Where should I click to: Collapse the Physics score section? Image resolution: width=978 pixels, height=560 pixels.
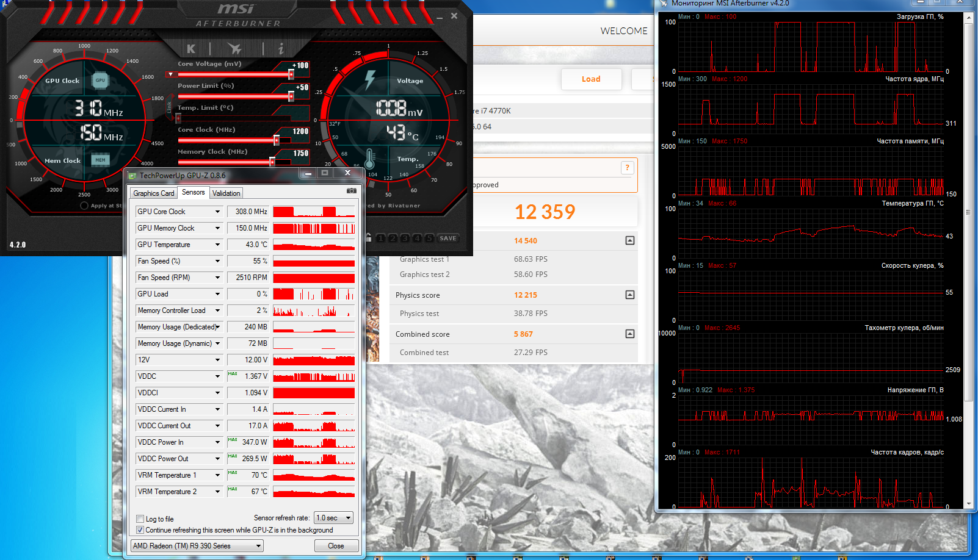(630, 295)
